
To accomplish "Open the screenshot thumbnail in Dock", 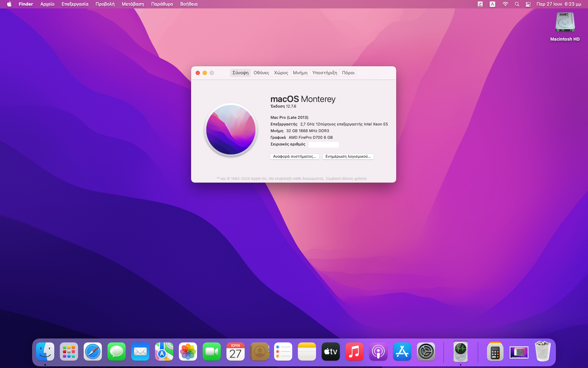I will 519,352.
